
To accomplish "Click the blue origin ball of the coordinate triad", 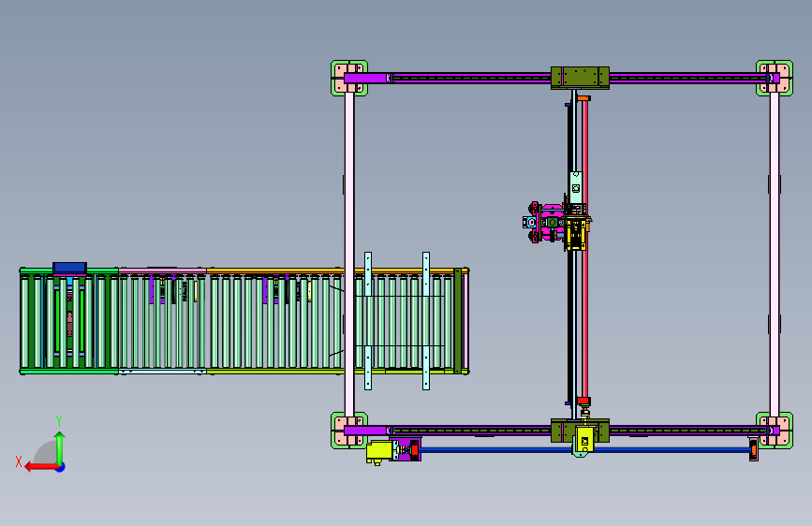I will 61,467.
